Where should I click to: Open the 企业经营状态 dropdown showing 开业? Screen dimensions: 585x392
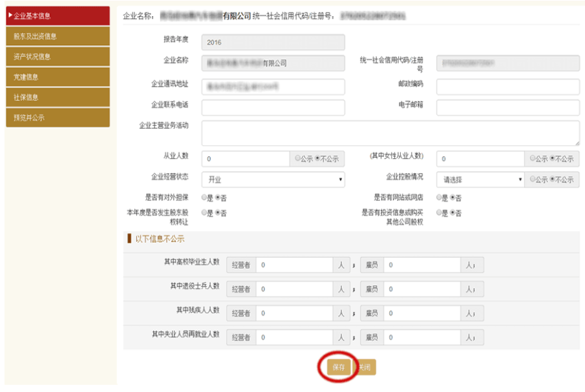(x=273, y=180)
